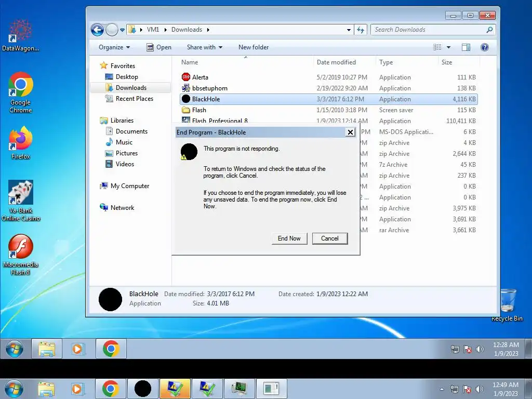Click inner taskbar File Explorer icon

[x=47, y=349]
